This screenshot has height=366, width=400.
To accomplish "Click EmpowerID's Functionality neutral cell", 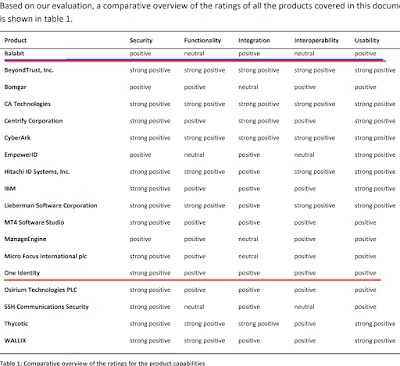I will click(x=194, y=155).
